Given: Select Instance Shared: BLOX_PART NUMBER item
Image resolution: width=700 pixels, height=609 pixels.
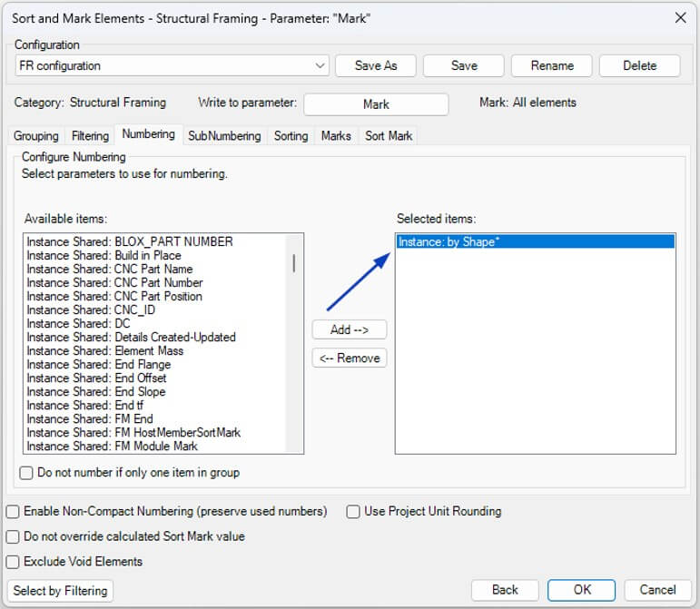Looking at the screenshot, I should [155, 241].
